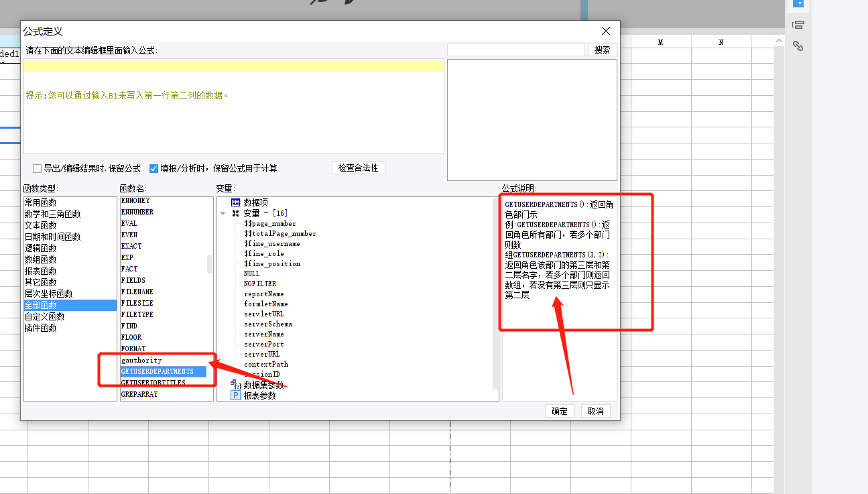The image size is (868, 494).
Task: Select $$page_number variable
Action: (x=269, y=223)
